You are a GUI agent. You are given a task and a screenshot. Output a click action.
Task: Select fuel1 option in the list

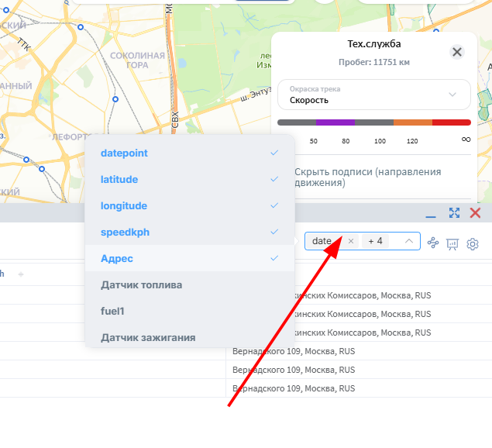190,311
